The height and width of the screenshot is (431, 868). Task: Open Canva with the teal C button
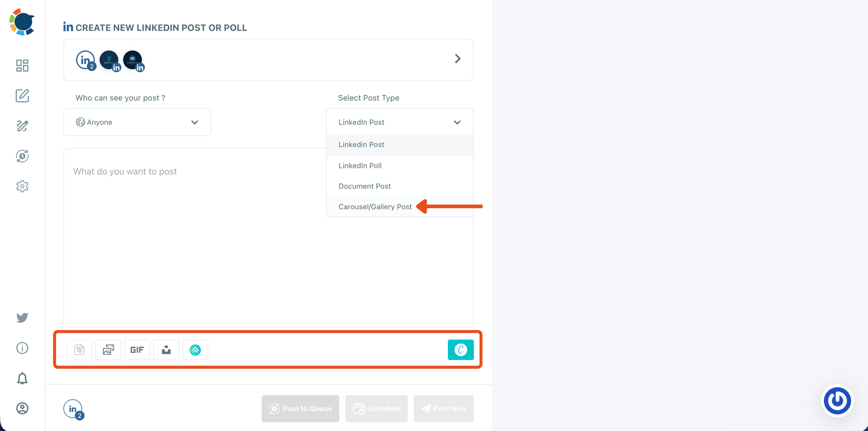[x=461, y=349]
